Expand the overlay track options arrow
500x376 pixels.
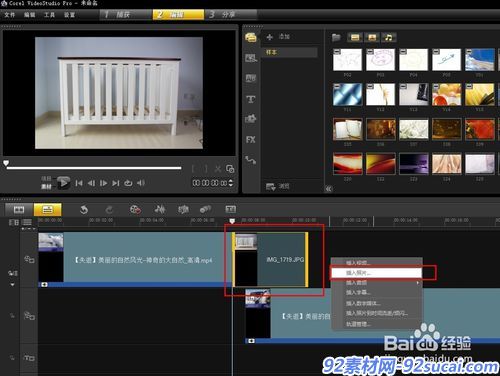click(x=13, y=285)
